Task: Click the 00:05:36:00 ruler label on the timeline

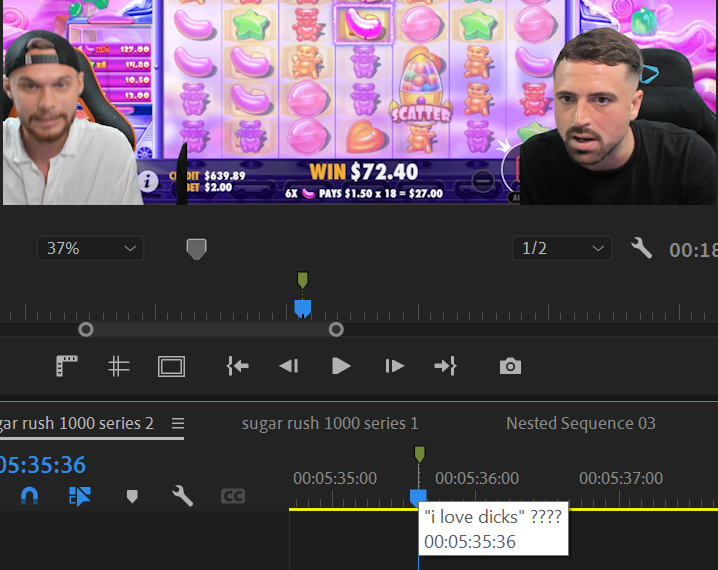Action: 477,478
